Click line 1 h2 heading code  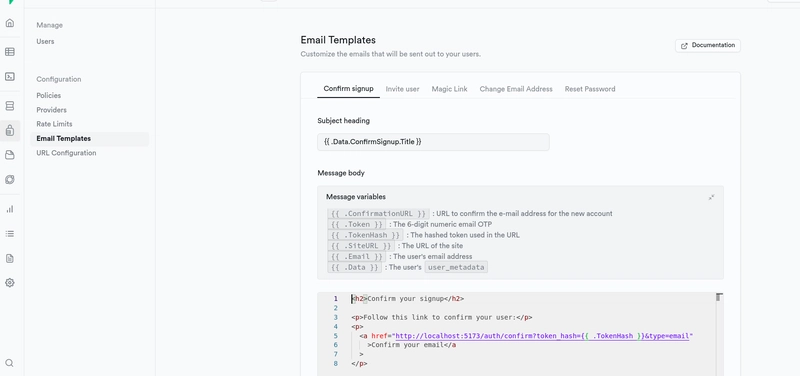pos(408,299)
